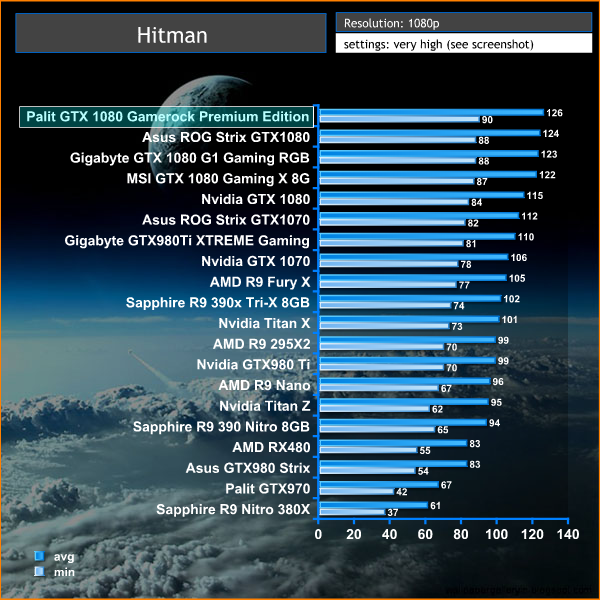The height and width of the screenshot is (600, 600).
Task: Click the Sapphire R9 390 Nitro 8GB label
Action: (x=221, y=427)
